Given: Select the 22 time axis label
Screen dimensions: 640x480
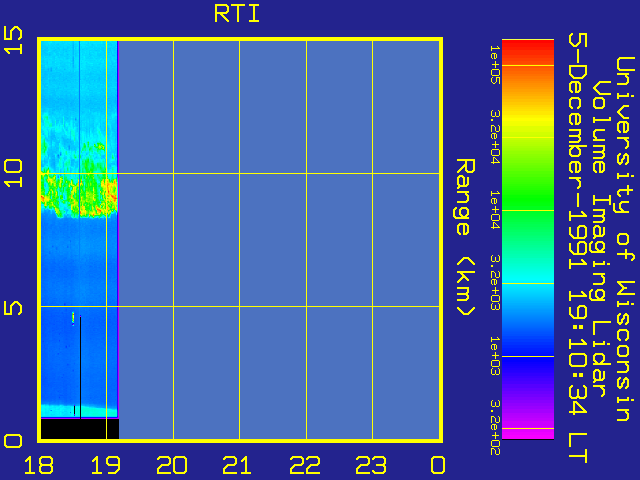Looking at the screenshot, I should (304, 465).
